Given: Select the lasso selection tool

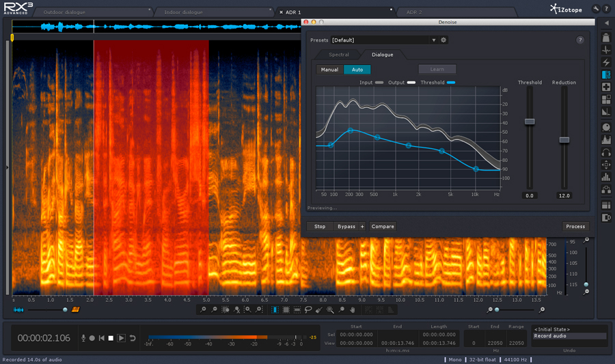Looking at the screenshot, I should click(308, 310).
